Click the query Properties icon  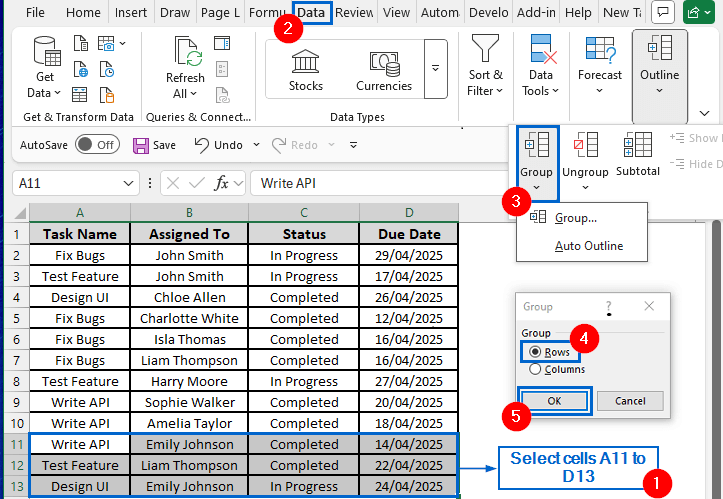(222, 70)
